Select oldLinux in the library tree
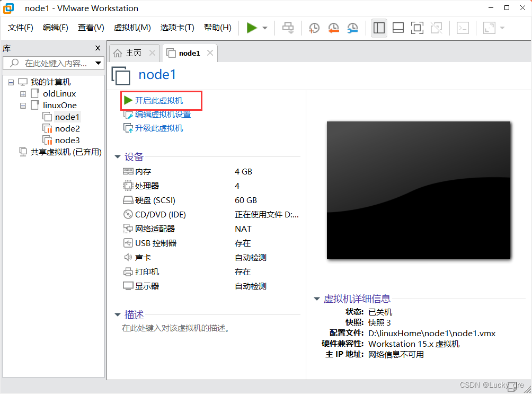532x394 pixels. (x=59, y=94)
